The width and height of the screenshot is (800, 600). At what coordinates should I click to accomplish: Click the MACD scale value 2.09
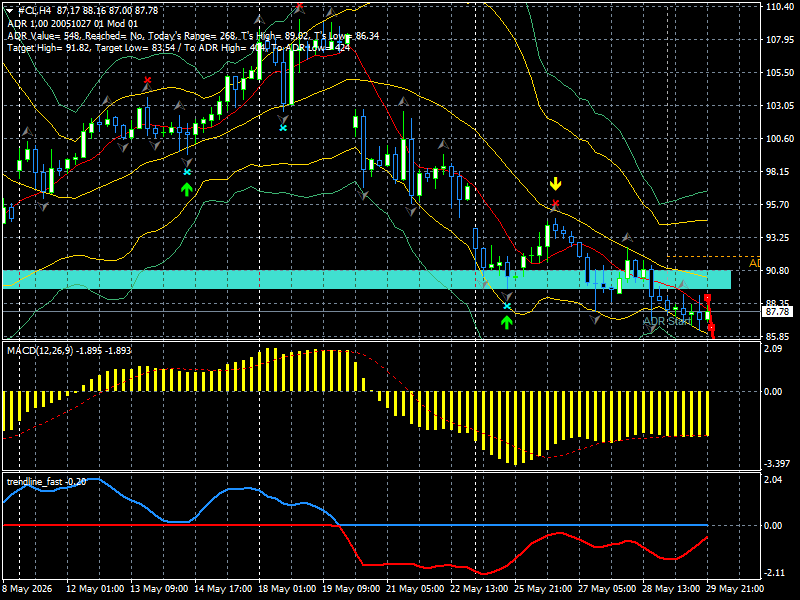773,348
